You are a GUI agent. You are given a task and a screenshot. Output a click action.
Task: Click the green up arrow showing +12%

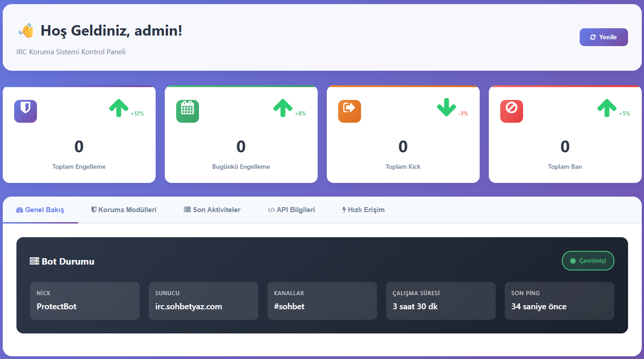click(119, 108)
